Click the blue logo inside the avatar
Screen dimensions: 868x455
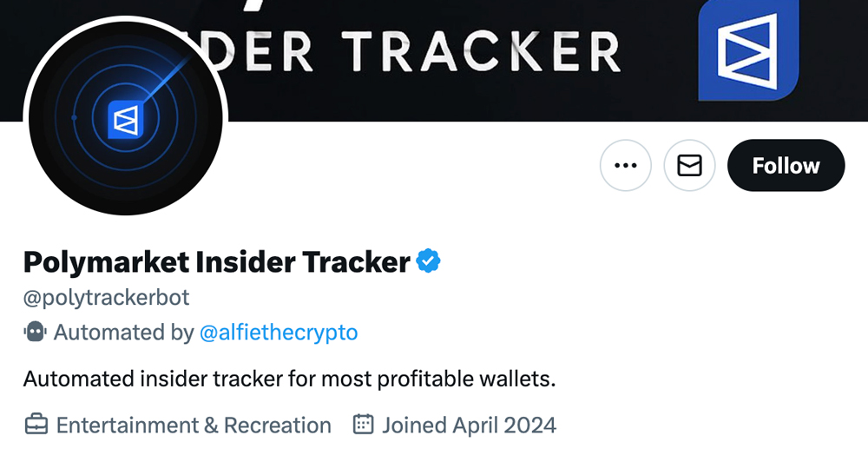(x=125, y=120)
